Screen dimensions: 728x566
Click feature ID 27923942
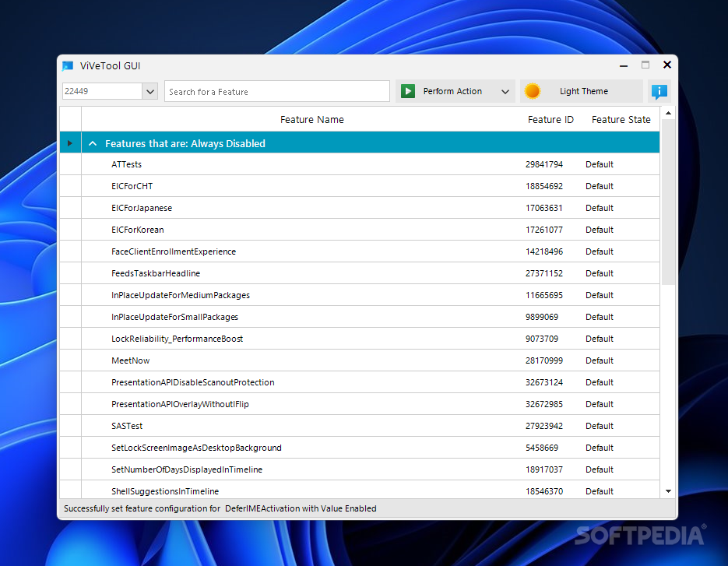pyautogui.click(x=544, y=426)
